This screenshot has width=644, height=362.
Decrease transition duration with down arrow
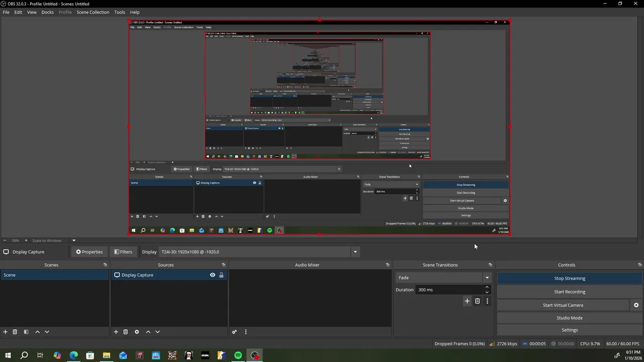487,292
